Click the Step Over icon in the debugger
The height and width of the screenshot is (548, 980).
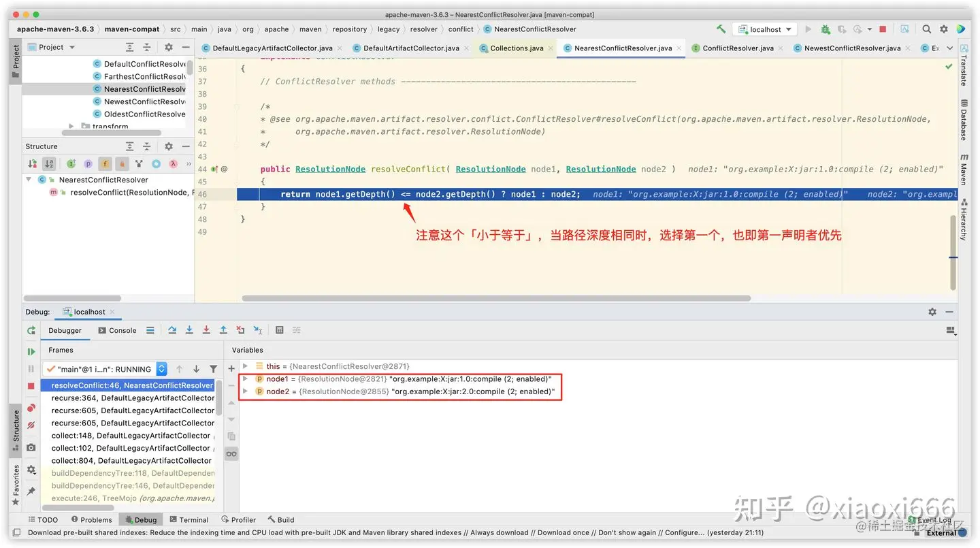point(172,330)
